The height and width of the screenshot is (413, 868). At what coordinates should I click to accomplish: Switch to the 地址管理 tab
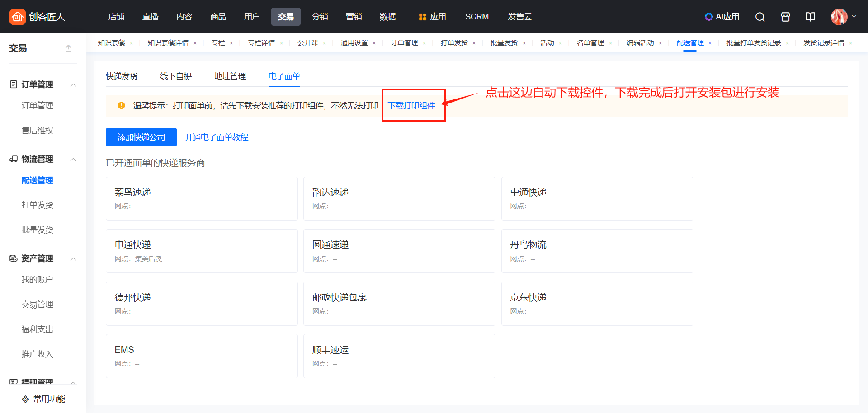coord(230,76)
